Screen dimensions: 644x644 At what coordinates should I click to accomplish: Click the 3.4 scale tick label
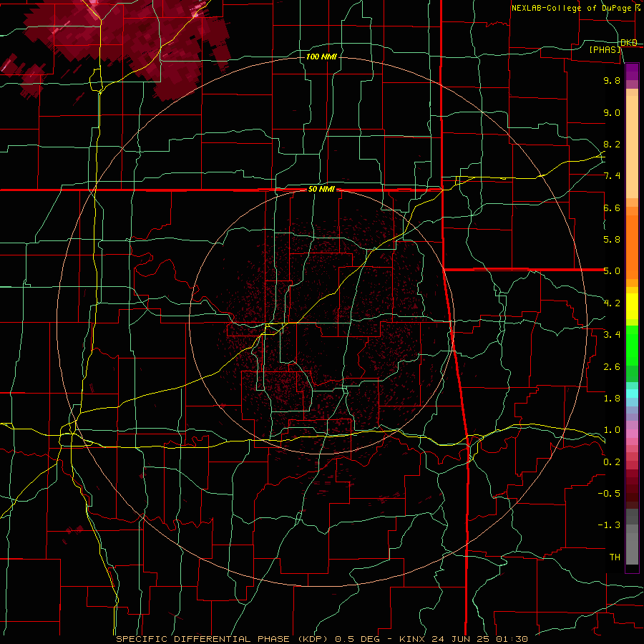coord(612,335)
